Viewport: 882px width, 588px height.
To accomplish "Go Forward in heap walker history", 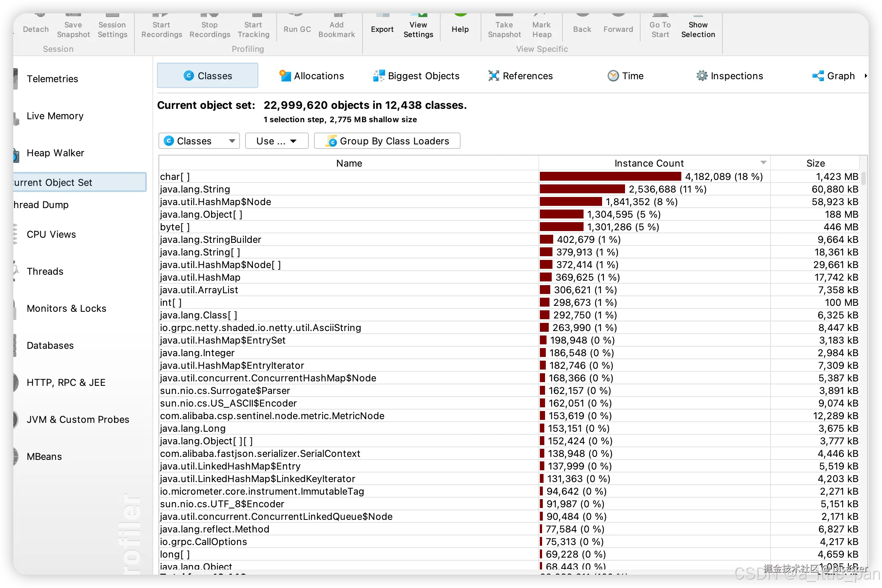I will [618, 25].
